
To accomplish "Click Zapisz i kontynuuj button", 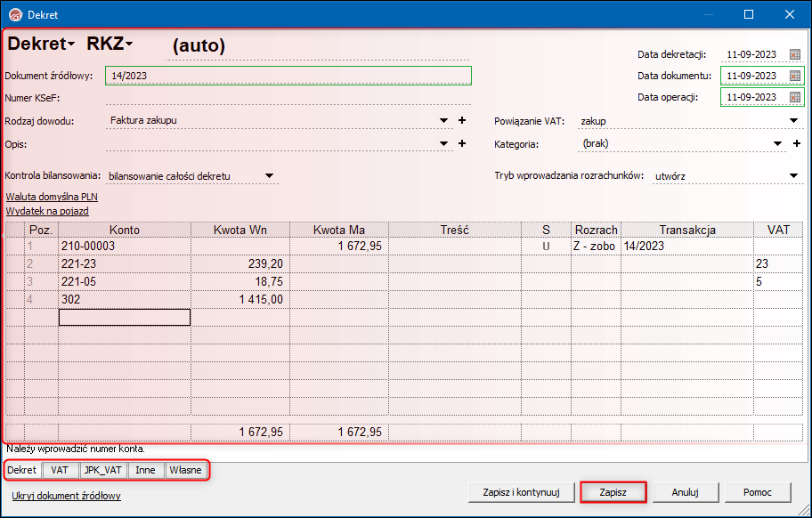I will [x=520, y=491].
